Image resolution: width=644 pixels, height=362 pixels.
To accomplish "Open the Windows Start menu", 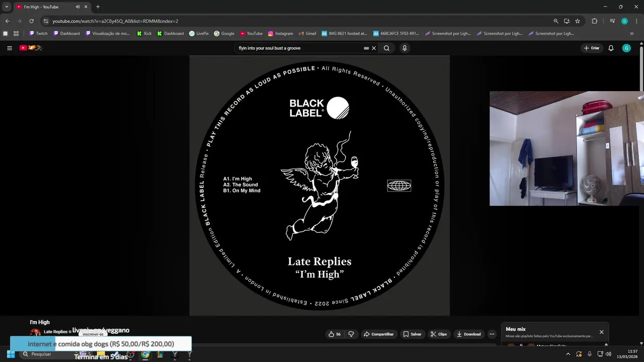I will (11, 354).
